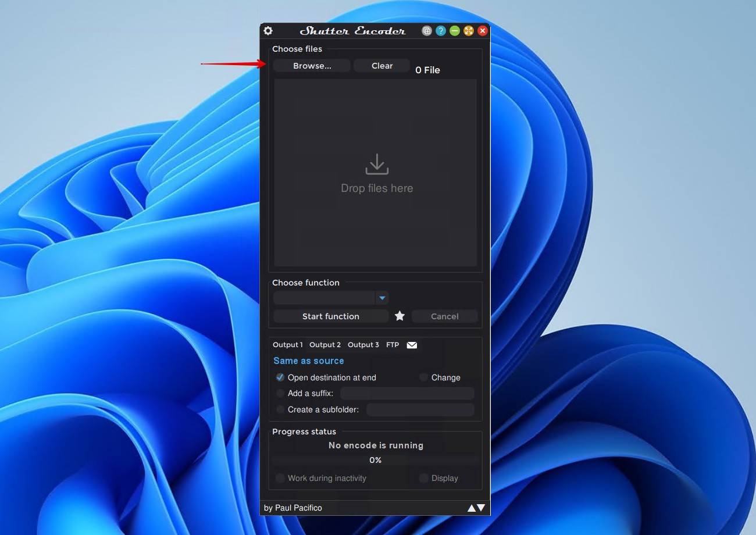Click the Shutter Encoder title text
756x535 pixels.
pyautogui.click(x=352, y=31)
